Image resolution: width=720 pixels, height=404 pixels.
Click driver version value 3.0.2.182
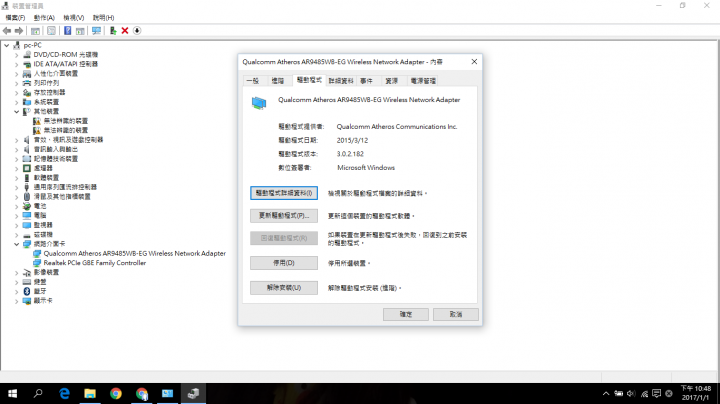(350, 154)
